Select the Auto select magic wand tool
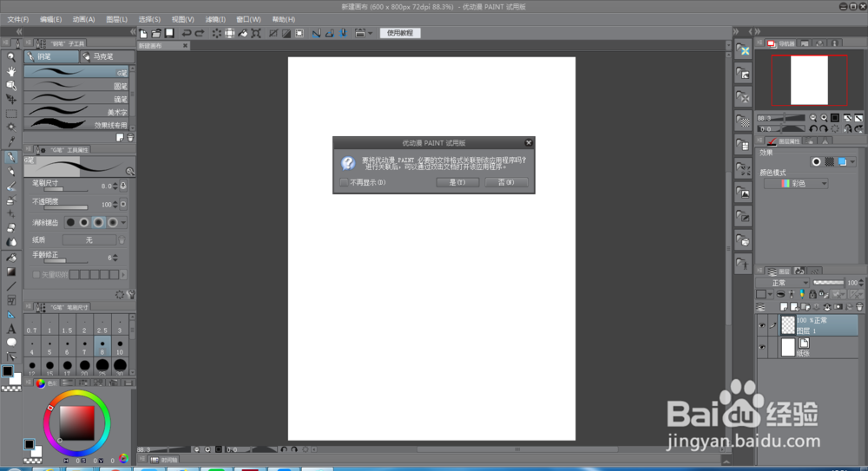This screenshot has height=471, width=868. (x=11, y=128)
